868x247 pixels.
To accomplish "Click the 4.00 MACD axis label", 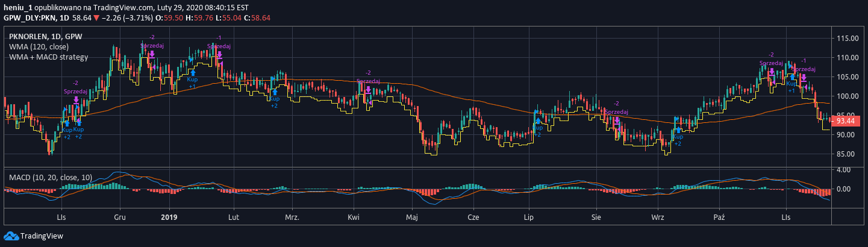I will click(x=845, y=169).
